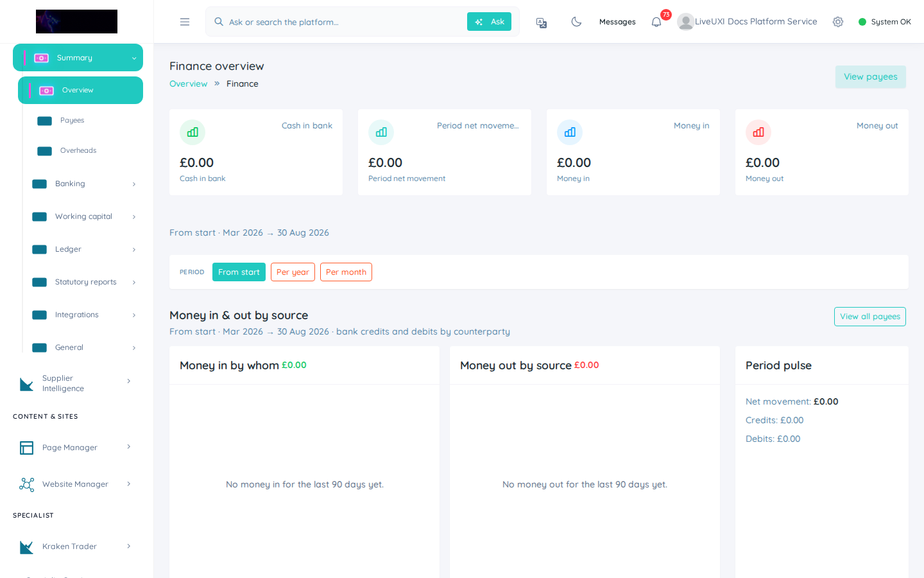The image size is (924, 578).
Task: Click the Ask button in search bar
Action: (489, 22)
